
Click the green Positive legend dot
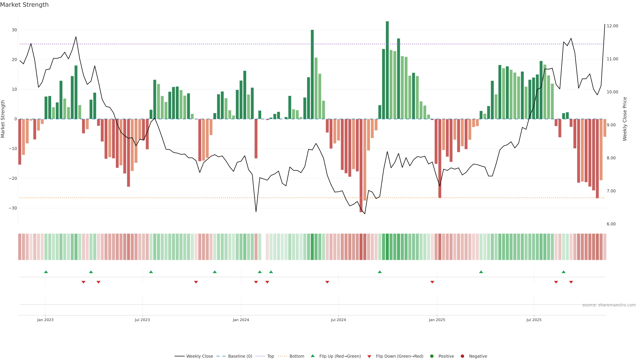432,356
